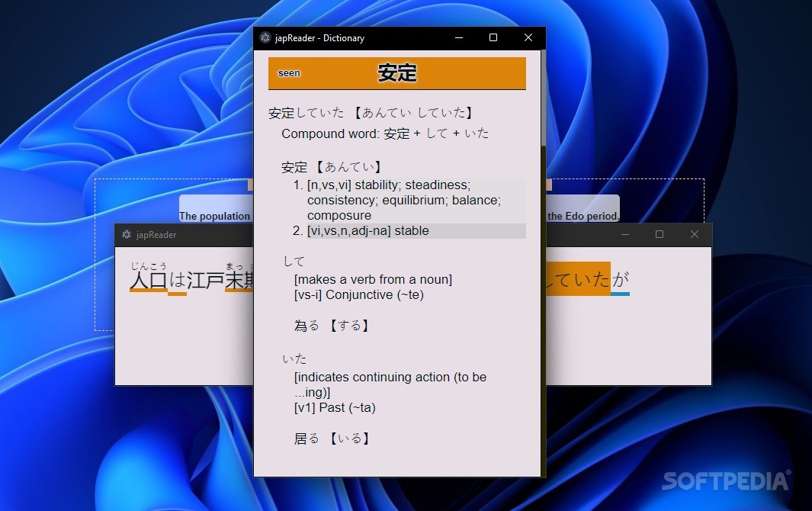The height and width of the screenshot is (511, 812).
Task: Minimize the japReader reader window
Action: (x=625, y=235)
